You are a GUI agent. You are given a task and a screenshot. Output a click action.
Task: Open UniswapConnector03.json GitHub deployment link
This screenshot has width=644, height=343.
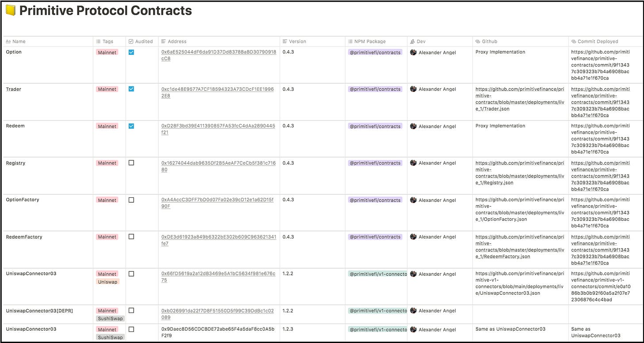coord(520,284)
